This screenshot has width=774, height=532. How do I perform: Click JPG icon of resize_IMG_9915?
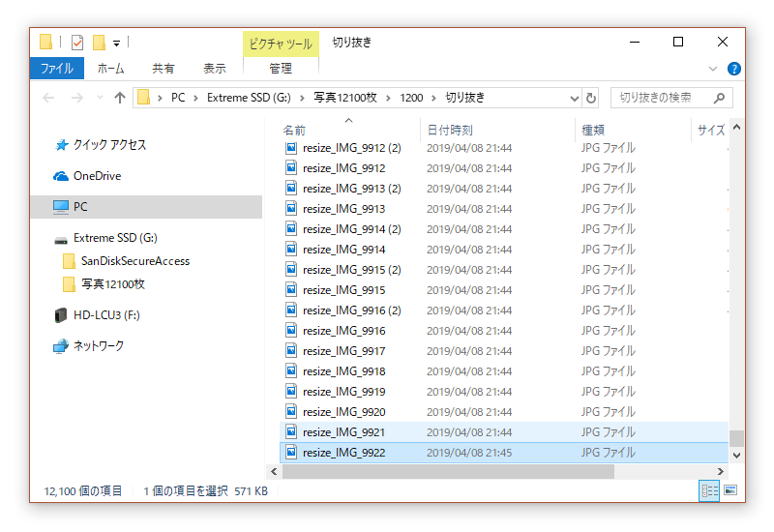(291, 290)
